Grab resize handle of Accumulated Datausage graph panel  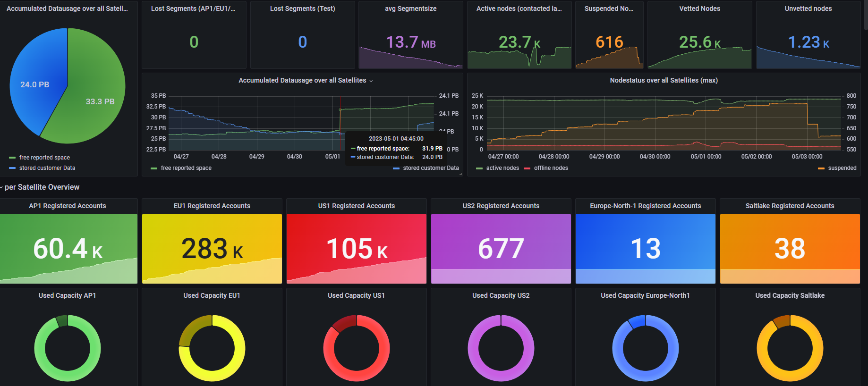[461, 174]
